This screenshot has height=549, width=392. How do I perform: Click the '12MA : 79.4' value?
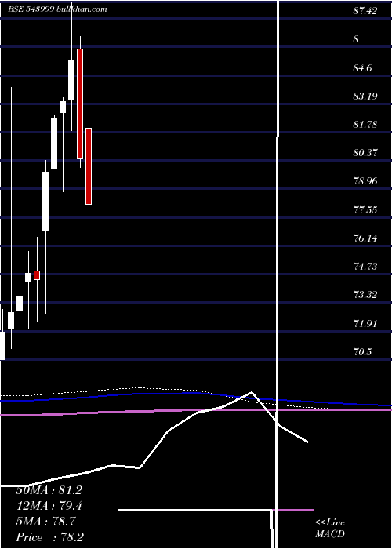(x=49, y=506)
